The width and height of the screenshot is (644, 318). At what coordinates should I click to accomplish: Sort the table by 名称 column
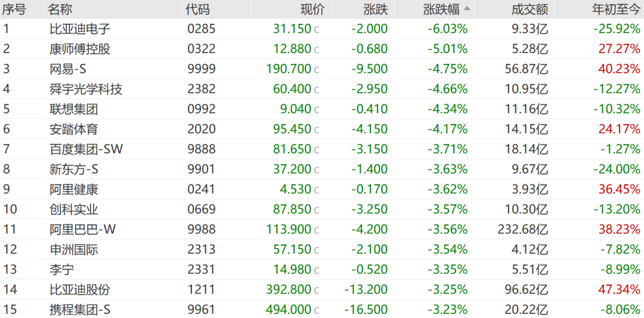(62, 9)
